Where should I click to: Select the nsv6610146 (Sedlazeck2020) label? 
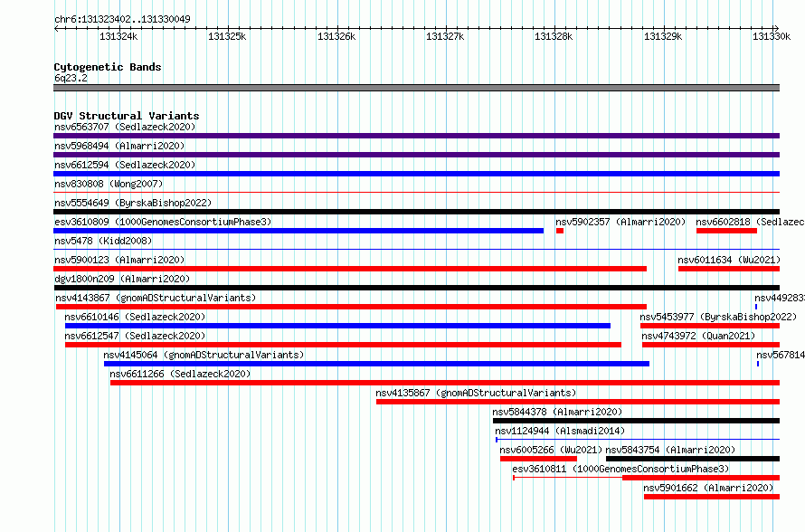point(135,317)
